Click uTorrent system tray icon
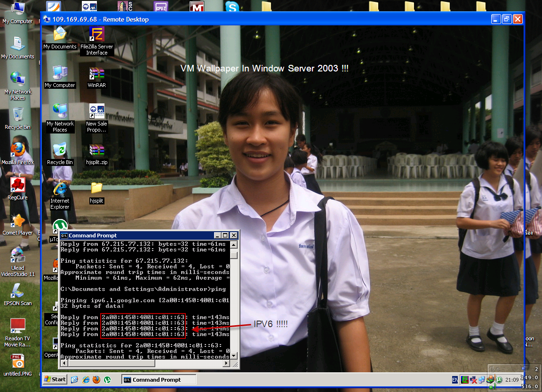Image resolution: width=542 pixels, height=392 pixels. coord(499,380)
